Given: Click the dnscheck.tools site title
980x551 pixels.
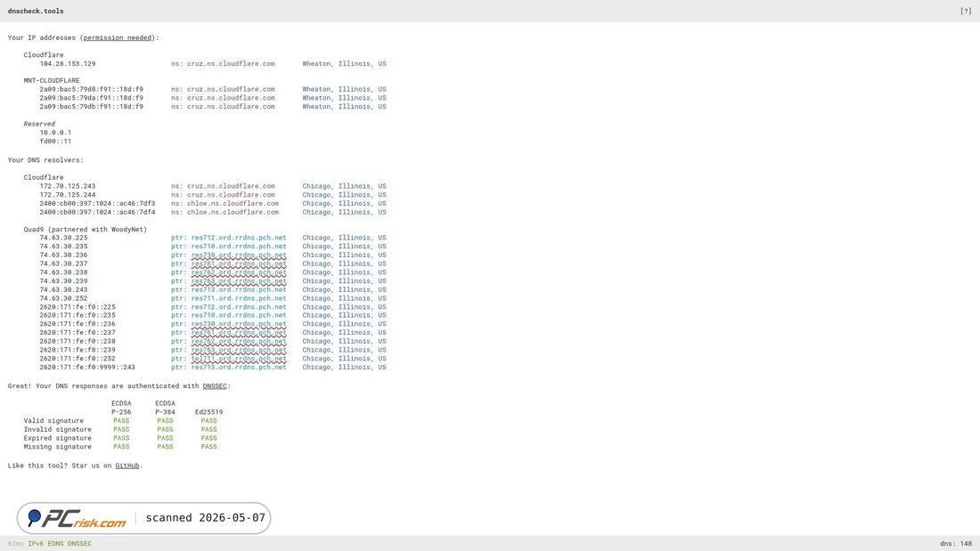Looking at the screenshot, I should [36, 12].
